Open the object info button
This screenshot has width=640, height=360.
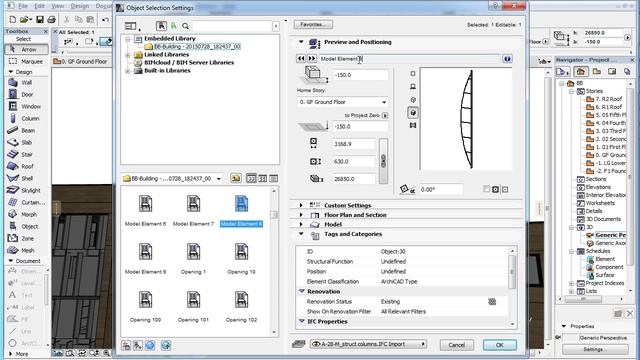[507, 59]
